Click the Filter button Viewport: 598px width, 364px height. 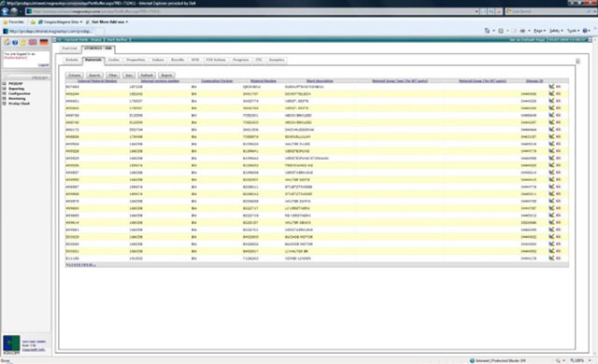click(x=112, y=76)
